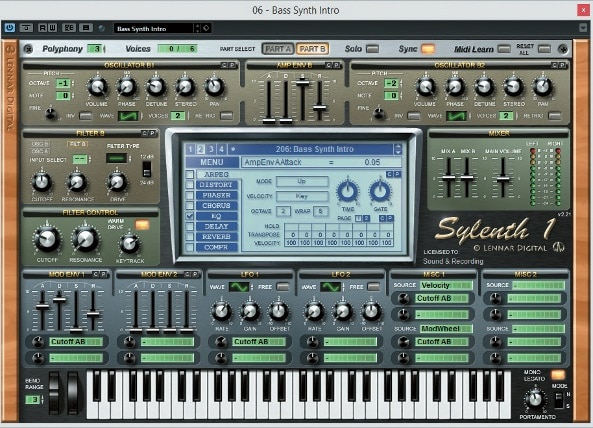593x428 pixels.
Task: Toggle the Midi Learn switch
Action: pos(504,49)
